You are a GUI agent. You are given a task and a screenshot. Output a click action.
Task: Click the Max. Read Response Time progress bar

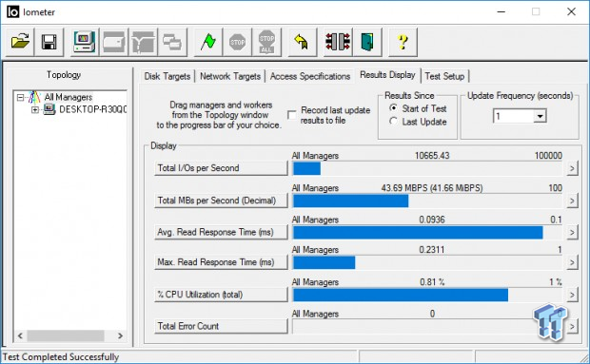coord(427,262)
